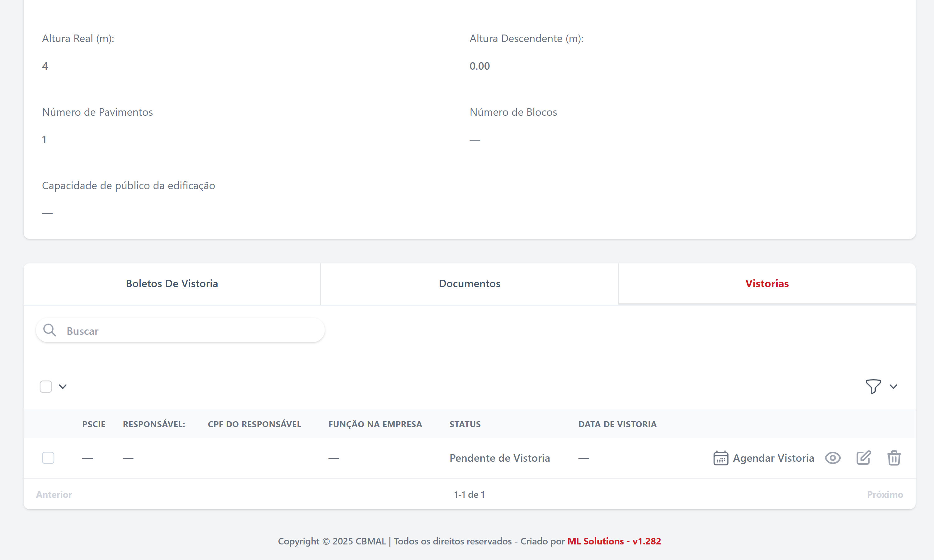This screenshot has height=560, width=934.
Task: Click the Agendar Vistoria button
Action: 773,458
